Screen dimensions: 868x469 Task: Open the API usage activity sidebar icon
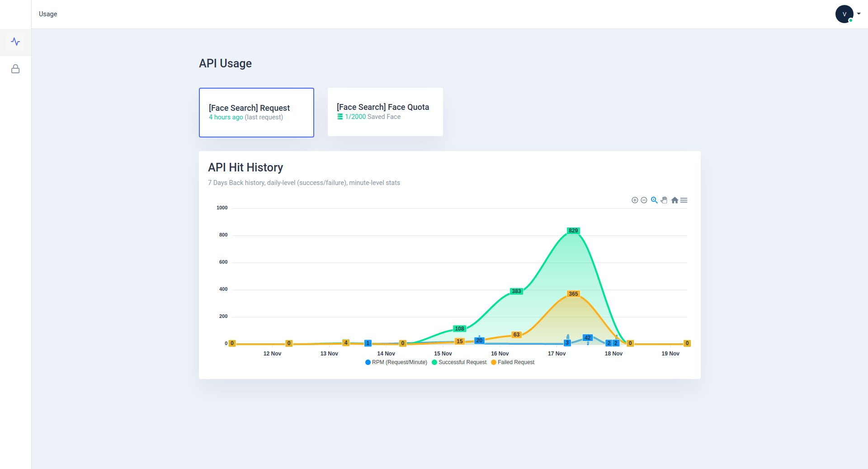coord(15,42)
